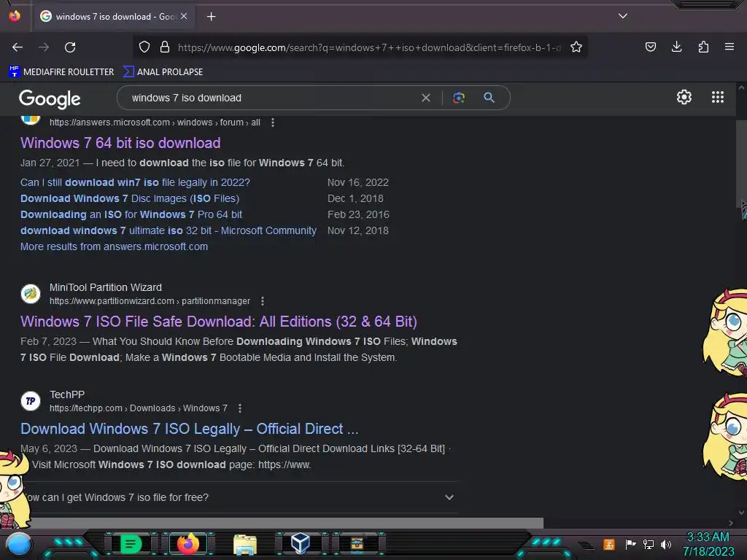Open File Explorer from the taskbar
Screen dimensions: 747x560
tap(245, 544)
